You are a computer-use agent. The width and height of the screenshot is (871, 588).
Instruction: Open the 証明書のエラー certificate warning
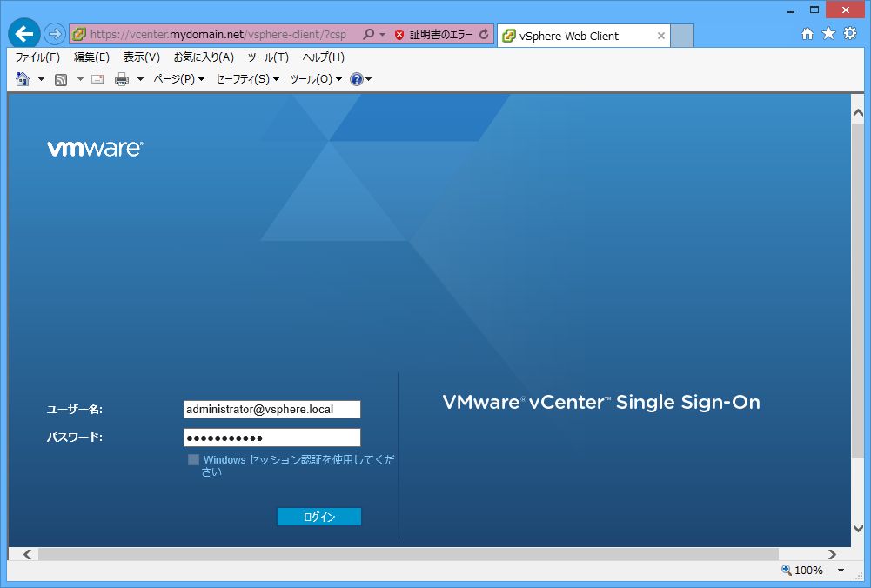441,35
